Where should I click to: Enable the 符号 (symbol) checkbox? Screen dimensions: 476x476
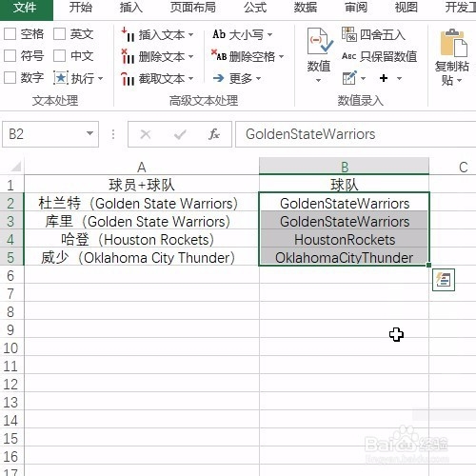click(10, 56)
